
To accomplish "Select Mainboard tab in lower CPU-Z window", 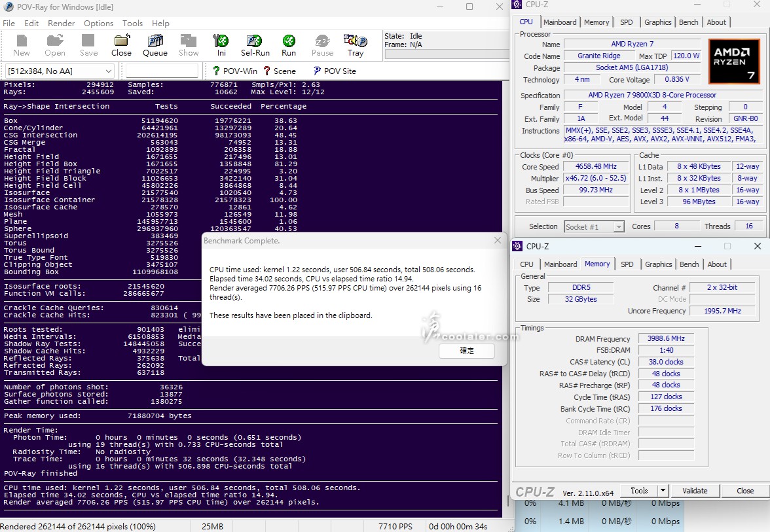I will 560,264.
